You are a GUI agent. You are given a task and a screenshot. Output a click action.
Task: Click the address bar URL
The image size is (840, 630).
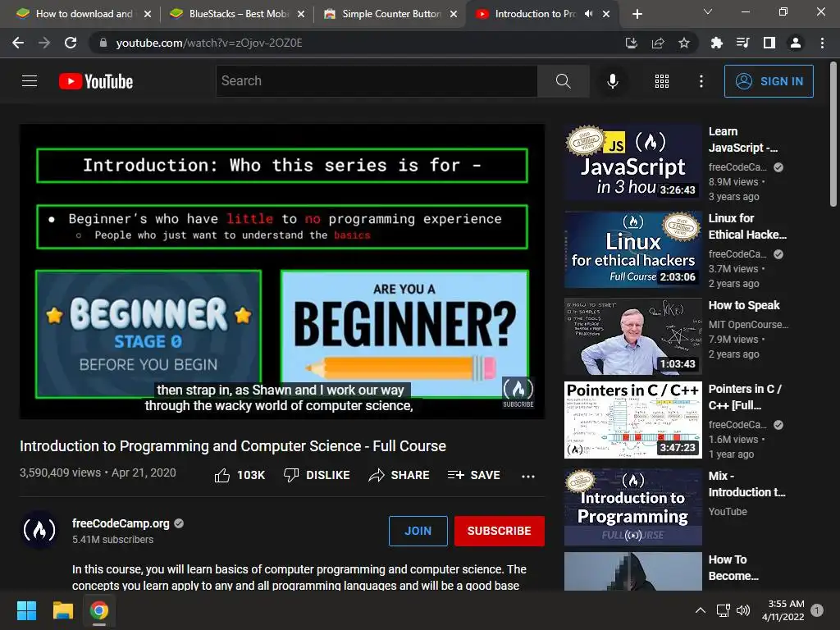(209, 43)
